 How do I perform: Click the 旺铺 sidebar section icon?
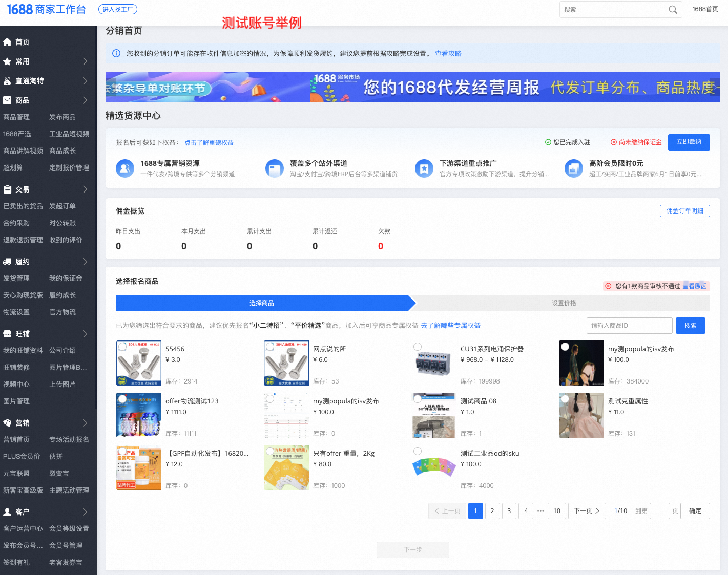click(x=7, y=333)
